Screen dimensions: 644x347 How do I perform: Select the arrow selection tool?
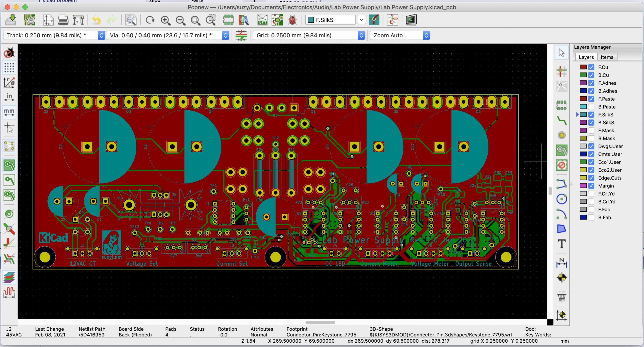click(x=562, y=53)
